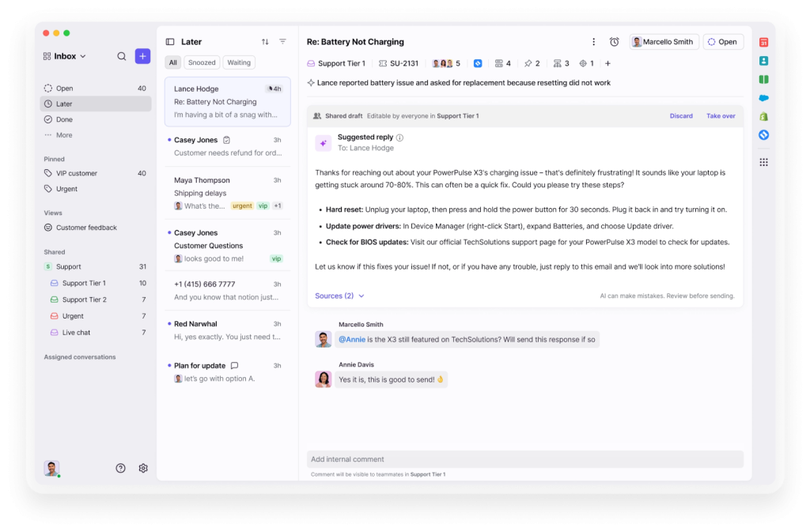Open the Shopify integration panel

(763, 116)
